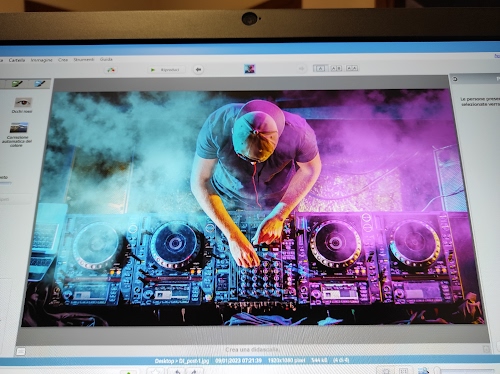This screenshot has width=500, height=374.
Task: Select single image view A
Action: pos(320,68)
